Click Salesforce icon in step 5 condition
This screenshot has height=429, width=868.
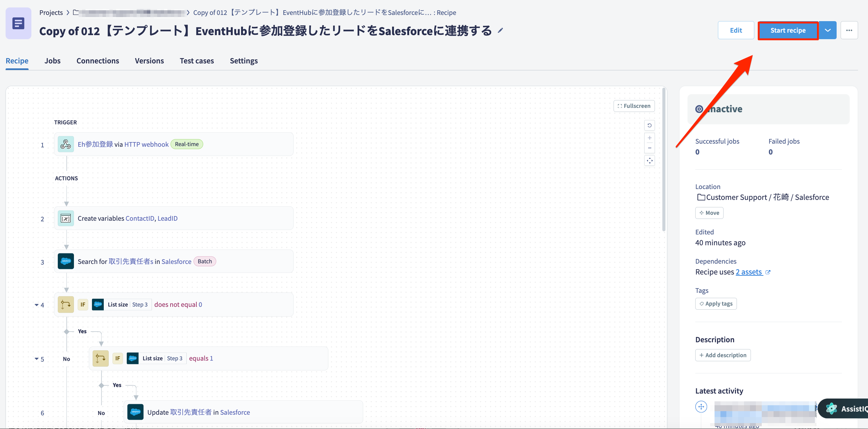pos(132,358)
